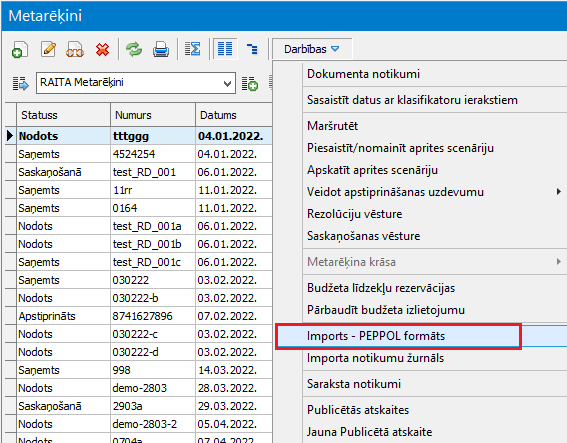Sort by the Datums column header

234,115
